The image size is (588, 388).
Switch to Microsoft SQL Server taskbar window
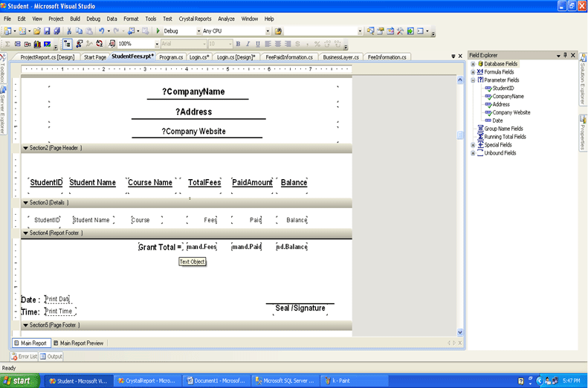click(x=287, y=381)
